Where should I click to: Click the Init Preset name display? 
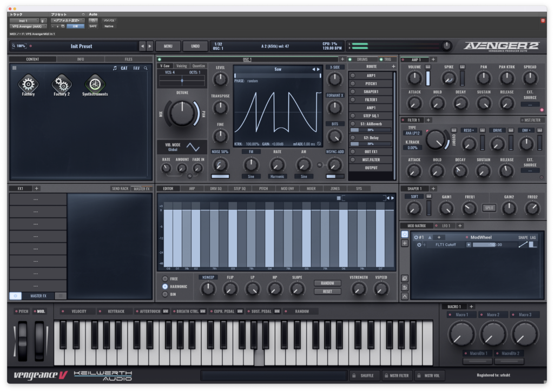coord(81,46)
